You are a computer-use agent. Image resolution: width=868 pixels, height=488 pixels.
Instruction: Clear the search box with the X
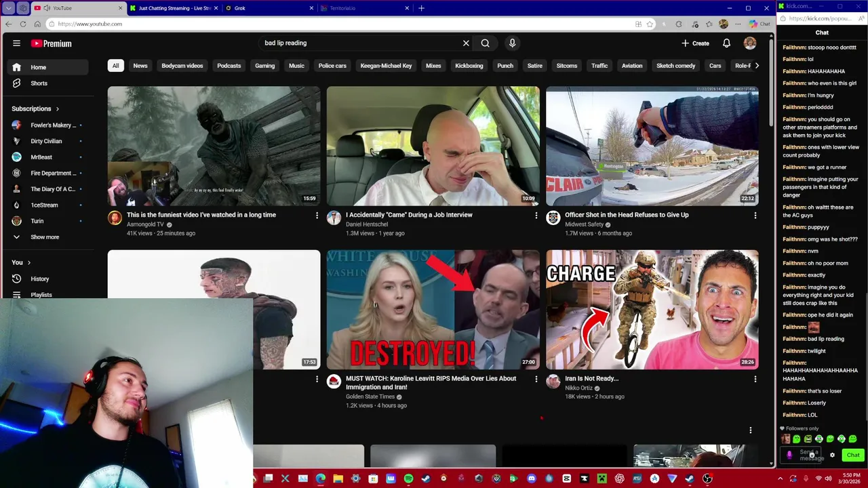[x=466, y=43]
